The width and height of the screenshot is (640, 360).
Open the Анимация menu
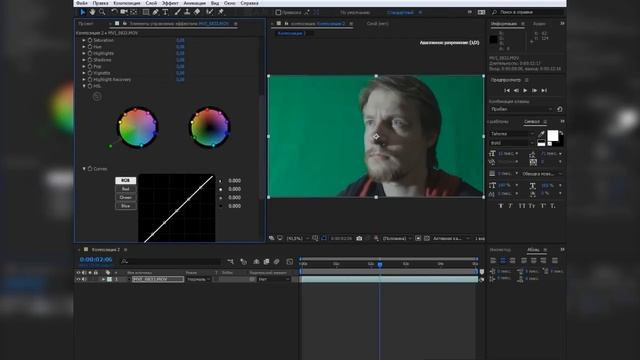coord(194,3)
